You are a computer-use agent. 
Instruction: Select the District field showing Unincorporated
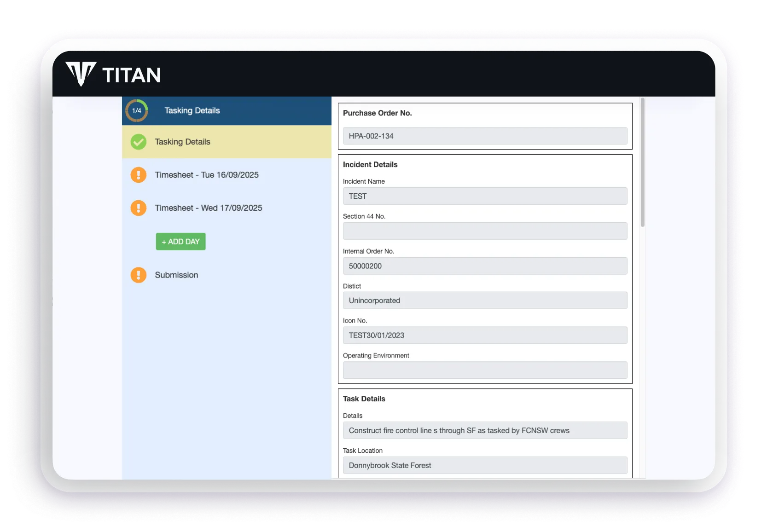[485, 300]
